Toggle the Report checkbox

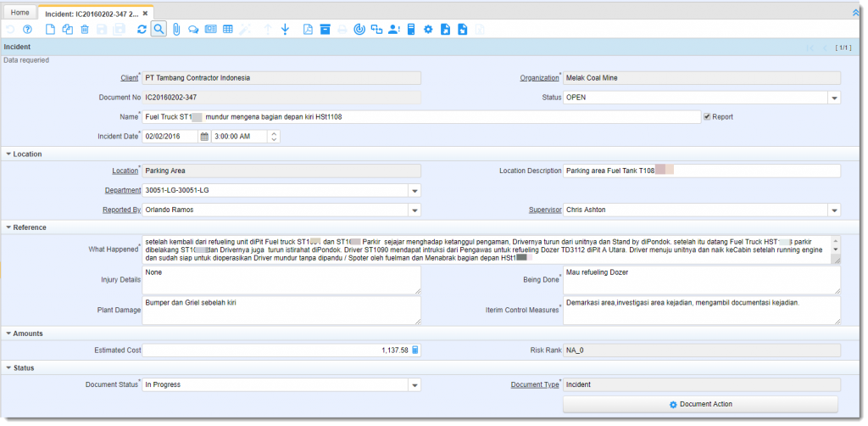click(707, 116)
